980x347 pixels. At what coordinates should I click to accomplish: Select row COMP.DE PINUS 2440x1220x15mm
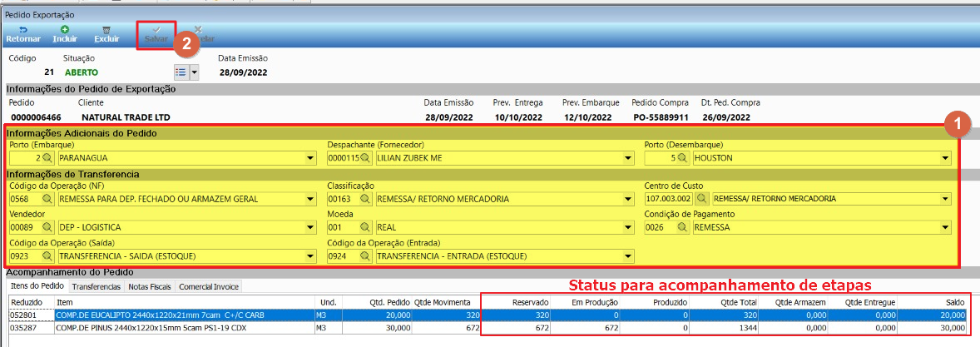(489, 327)
